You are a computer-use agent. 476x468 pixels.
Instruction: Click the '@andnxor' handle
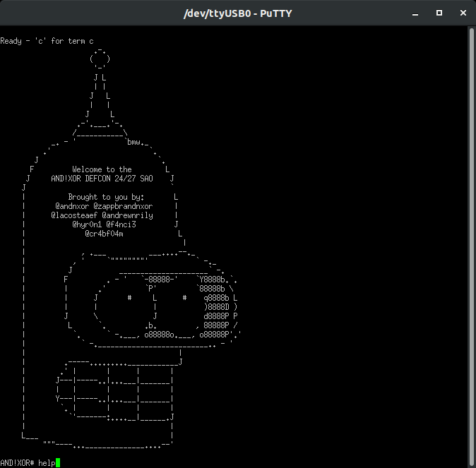coord(72,206)
